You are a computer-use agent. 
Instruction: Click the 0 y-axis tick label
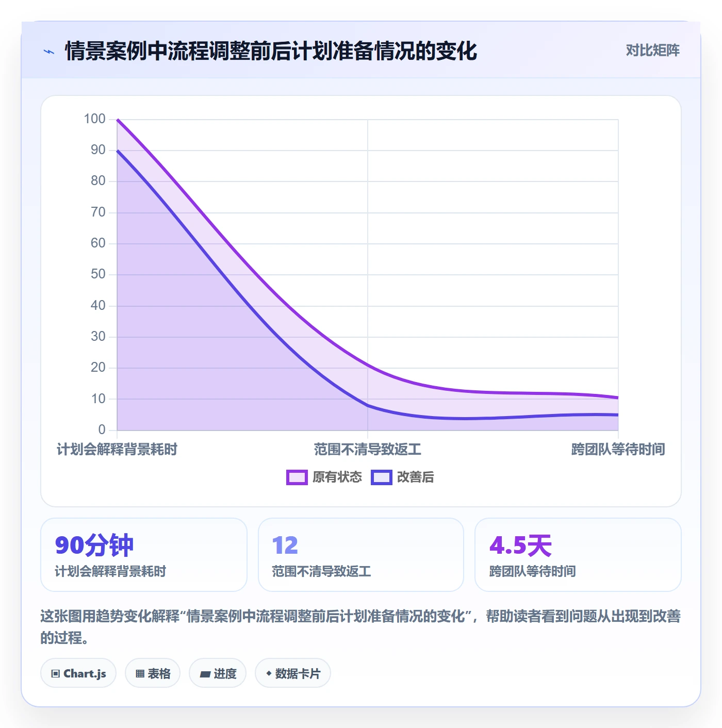tap(102, 430)
